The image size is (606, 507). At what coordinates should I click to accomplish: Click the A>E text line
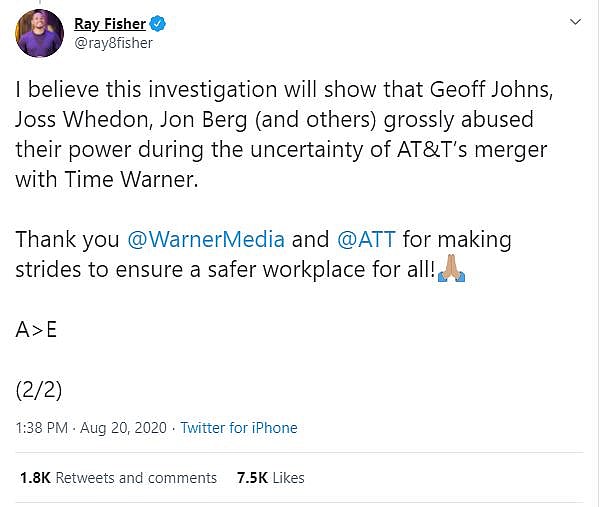point(36,329)
